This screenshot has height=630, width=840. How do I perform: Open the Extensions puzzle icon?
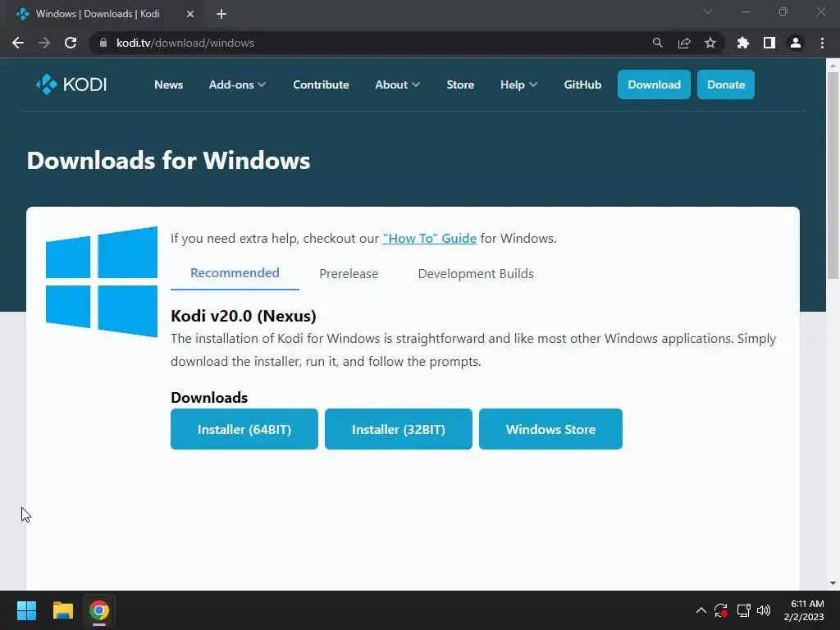pyautogui.click(x=742, y=43)
